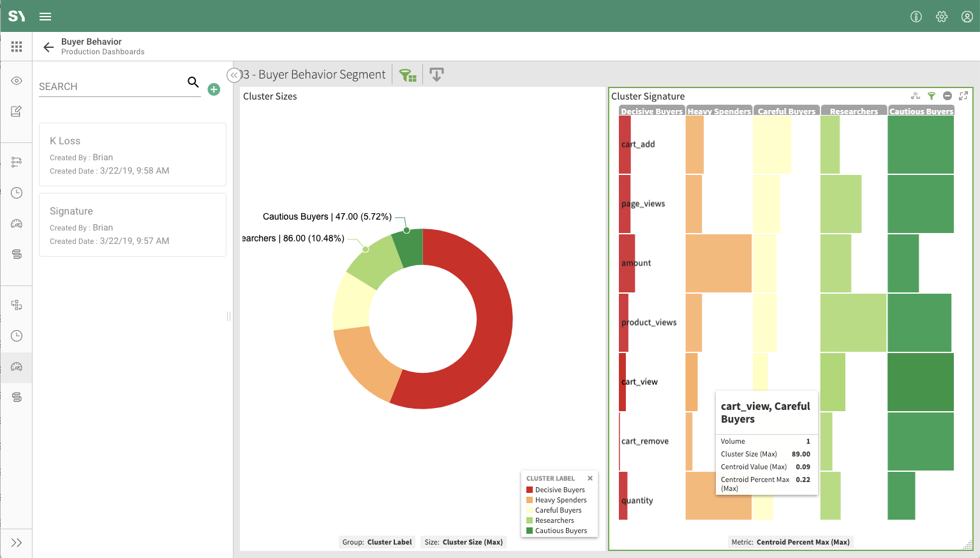Click the green add dashboard plus button
The height and width of the screenshot is (558, 980).
(x=214, y=90)
